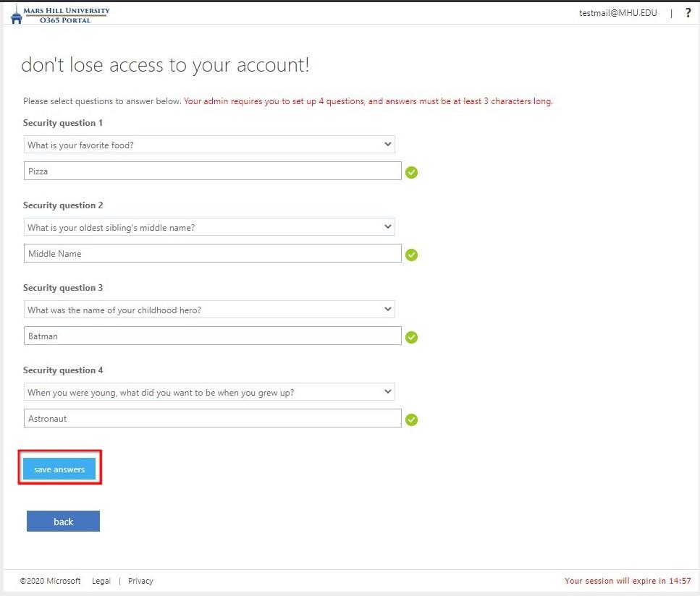Image resolution: width=700 pixels, height=596 pixels.
Task: Open the Legal link in the footer
Action: point(101,581)
